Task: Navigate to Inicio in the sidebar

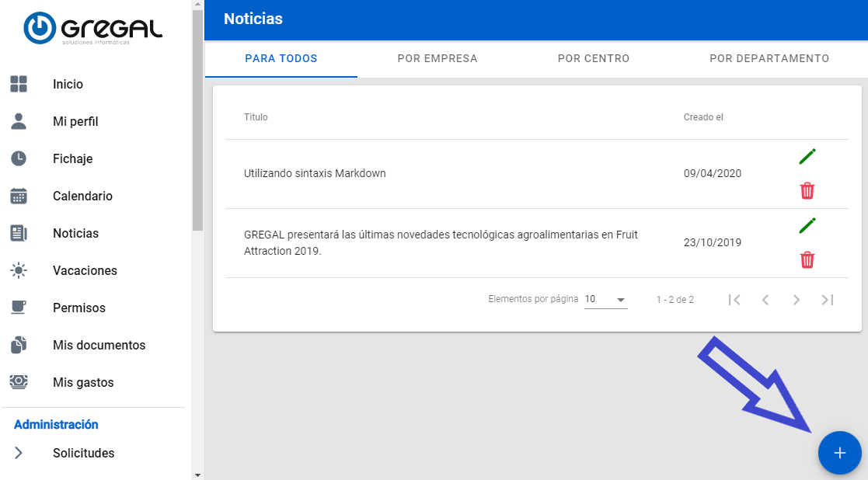Action: 68,84
